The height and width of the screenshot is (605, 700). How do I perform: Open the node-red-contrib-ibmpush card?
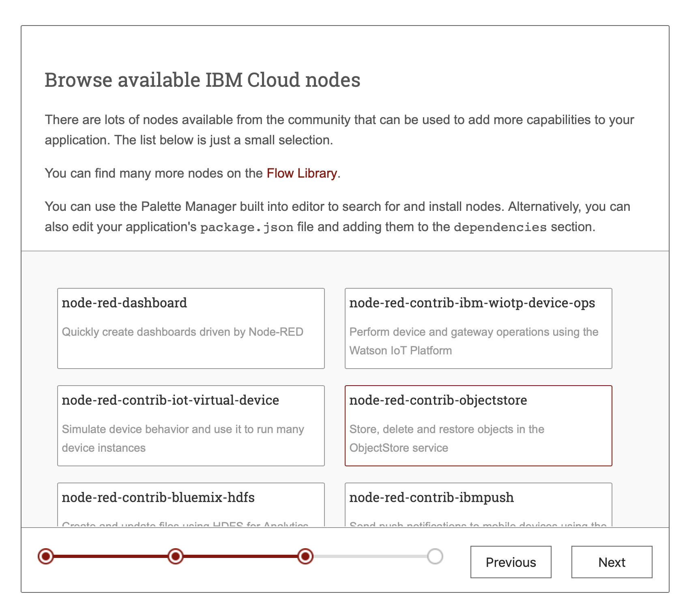point(478,504)
